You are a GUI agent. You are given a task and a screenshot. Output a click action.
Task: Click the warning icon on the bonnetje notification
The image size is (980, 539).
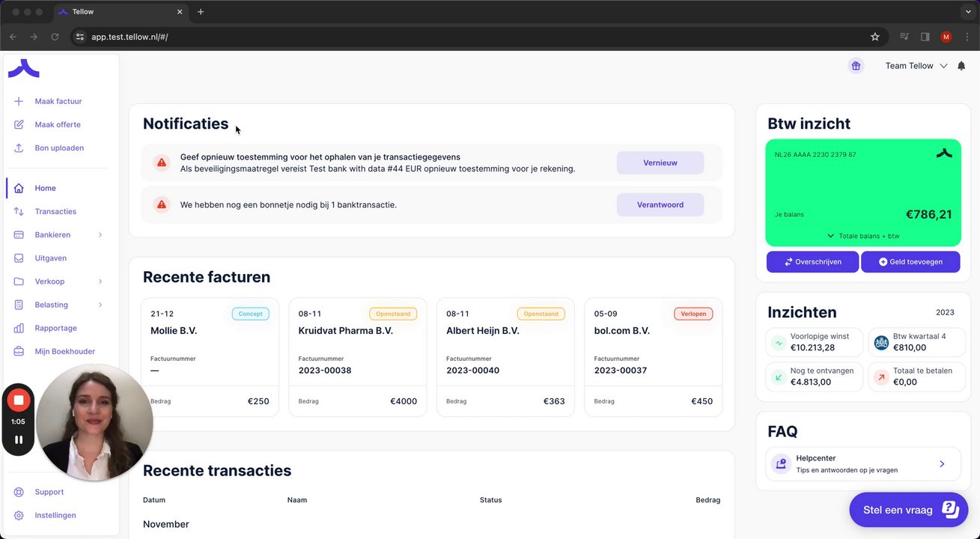click(161, 204)
